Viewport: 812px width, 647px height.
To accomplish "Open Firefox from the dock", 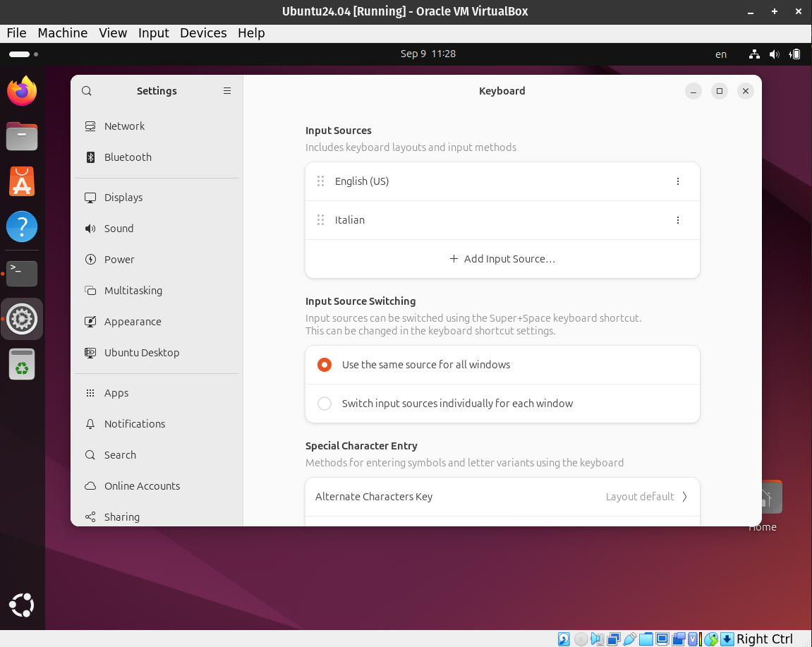I will point(22,91).
